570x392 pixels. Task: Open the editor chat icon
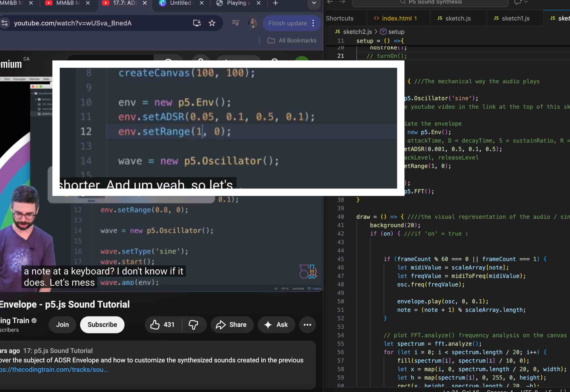pyautogui.click(x=518, y=2)
